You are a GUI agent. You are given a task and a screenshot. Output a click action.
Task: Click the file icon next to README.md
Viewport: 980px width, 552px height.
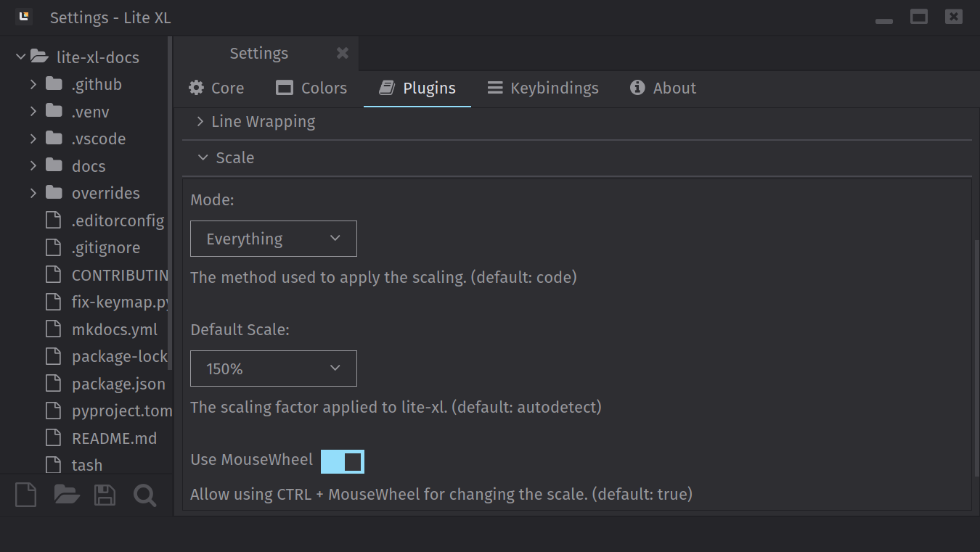tap(52, 438)
